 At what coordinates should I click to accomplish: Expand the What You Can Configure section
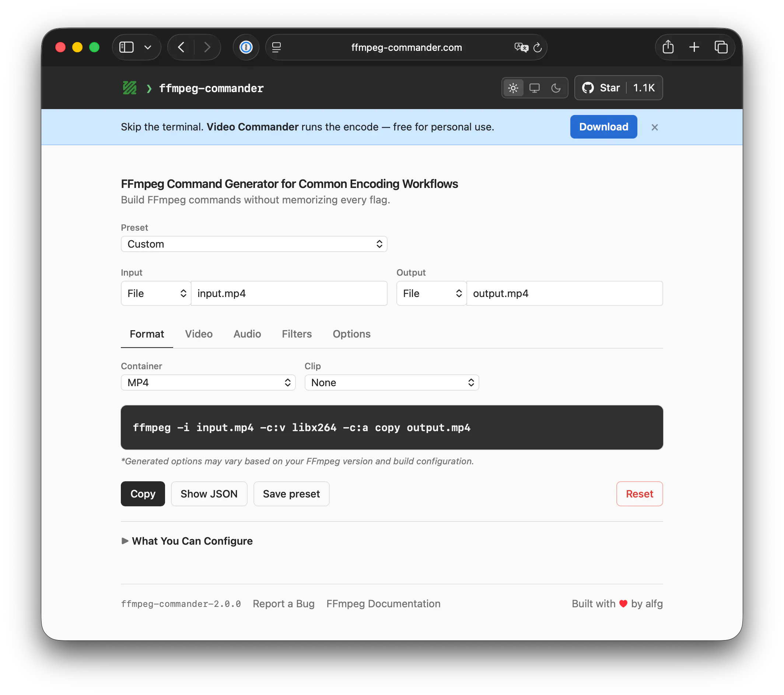pyautogui.click(x=187, y=541)
